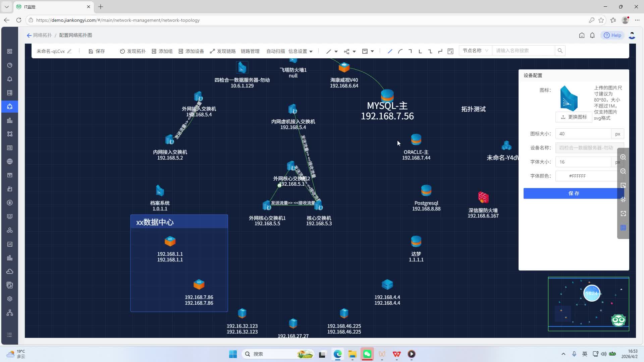Toggle the straight line connection mode

390,51
